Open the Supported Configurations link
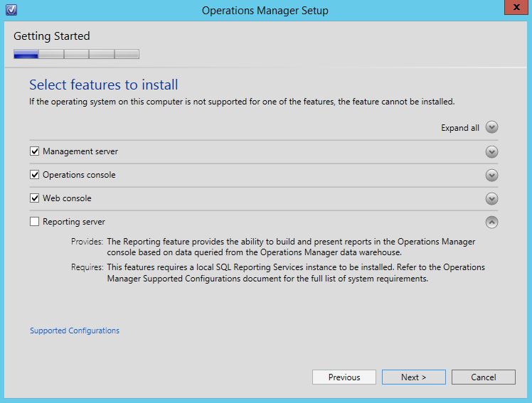The height and width of the screenshot is (403, 532). 75,331
